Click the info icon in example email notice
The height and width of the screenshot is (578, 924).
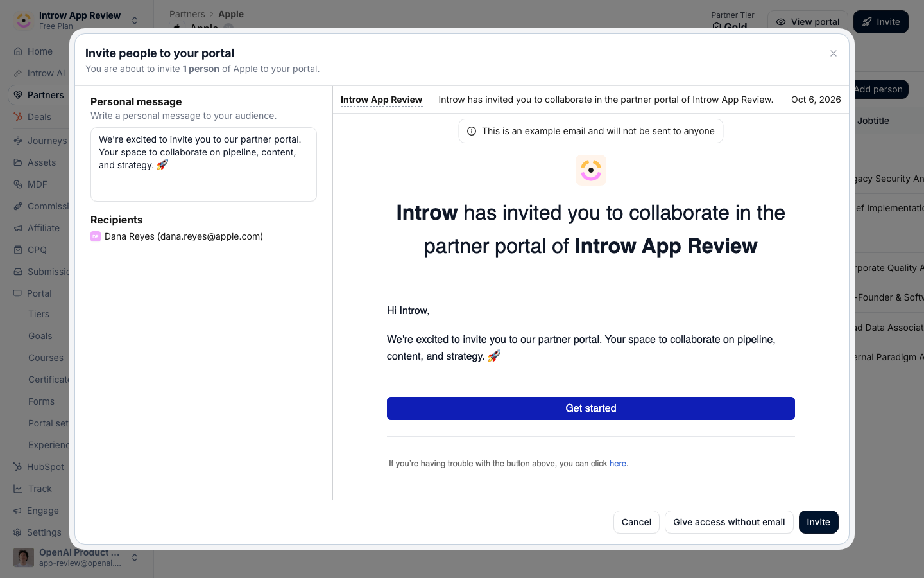tap(472, 131)
